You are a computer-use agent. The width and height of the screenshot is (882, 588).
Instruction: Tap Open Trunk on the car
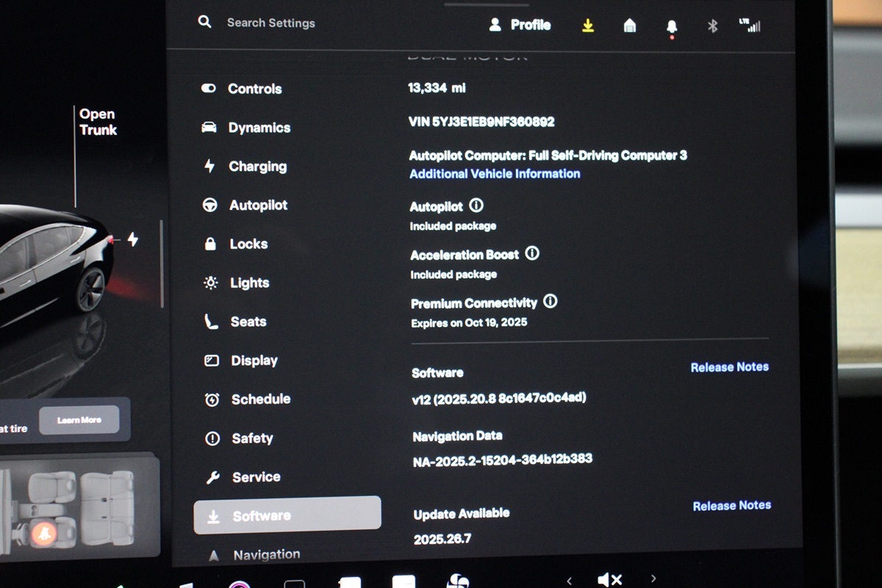pos(98,122)
